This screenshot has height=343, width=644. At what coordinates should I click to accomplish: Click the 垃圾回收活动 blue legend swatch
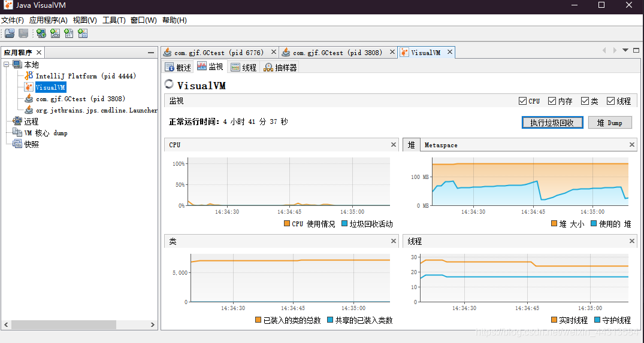(344, 224)
